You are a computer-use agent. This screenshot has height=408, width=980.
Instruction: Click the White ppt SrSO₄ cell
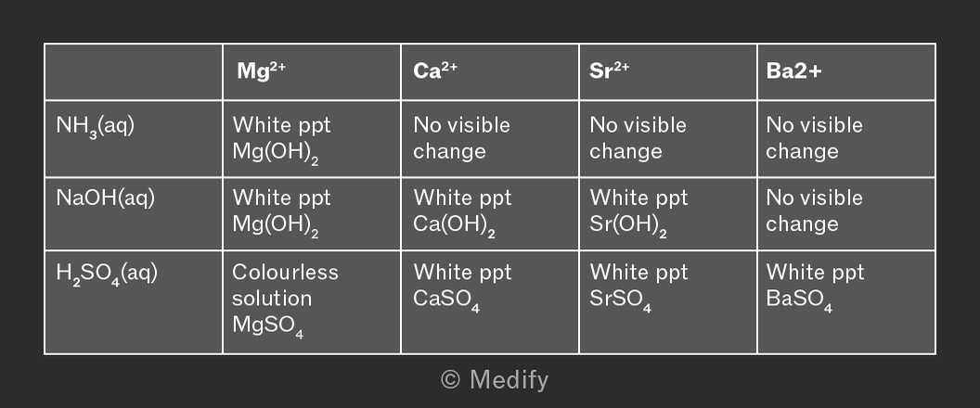tap(667, 302)
